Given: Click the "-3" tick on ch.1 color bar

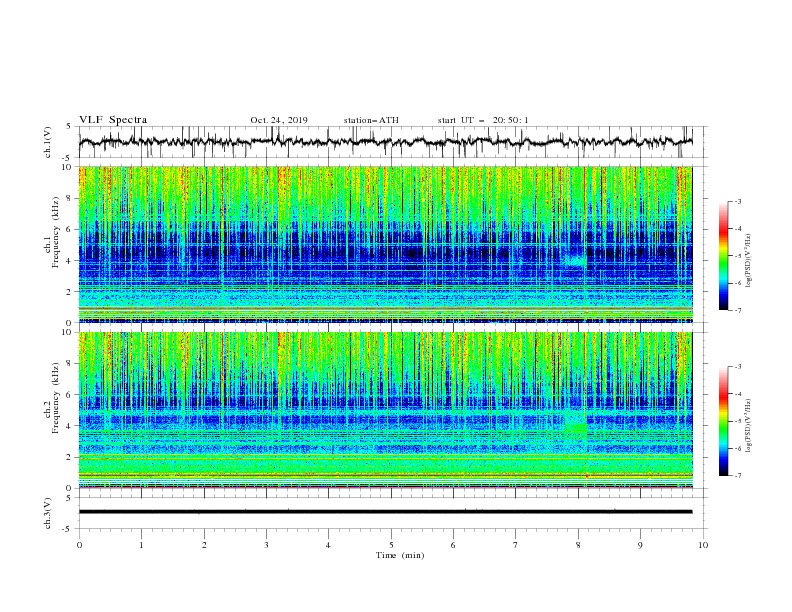Looking at the screenshot, I should click(x=737, y=201).
